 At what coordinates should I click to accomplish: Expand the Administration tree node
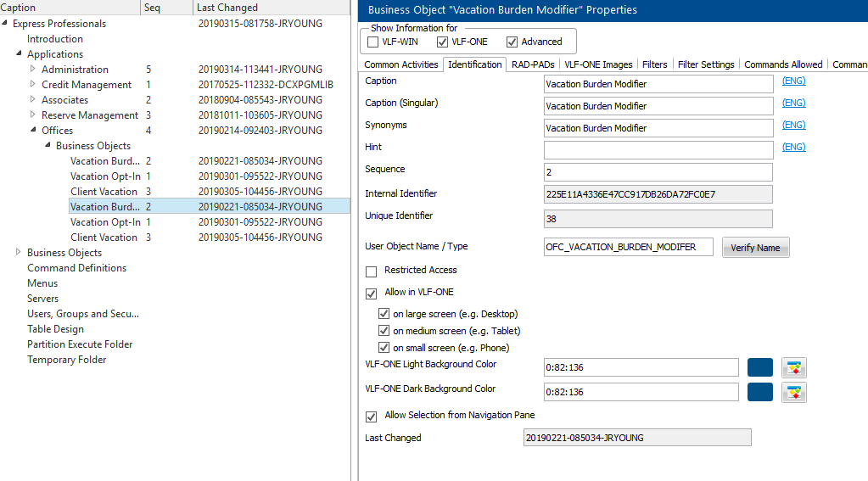(33, 70)
